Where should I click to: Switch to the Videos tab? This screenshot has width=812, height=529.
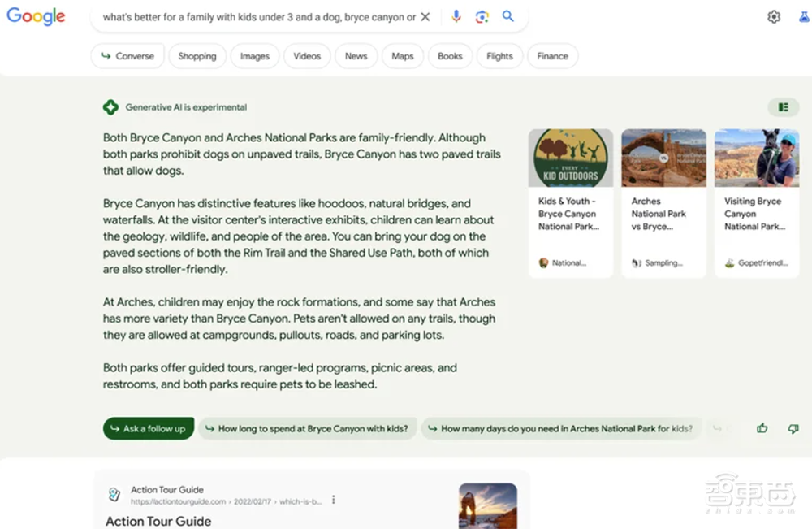(x=307, y=56)
